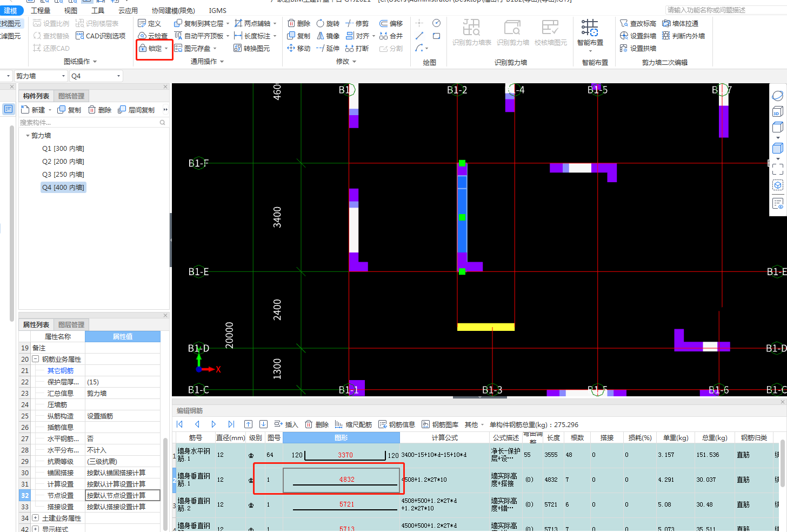Viewport: 787px width, 532px height.
Task: Select the 修剪 trim tool
Action: [x=357, y=23]
